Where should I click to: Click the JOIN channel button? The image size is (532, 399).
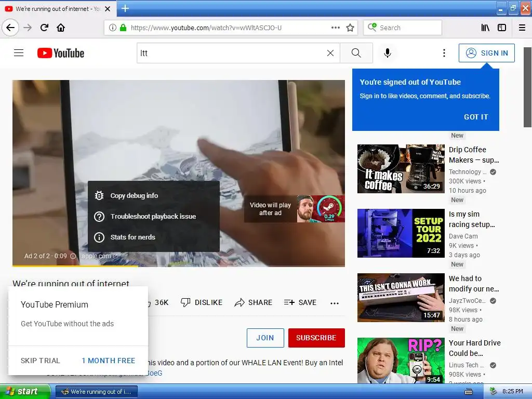click(265, 338)
